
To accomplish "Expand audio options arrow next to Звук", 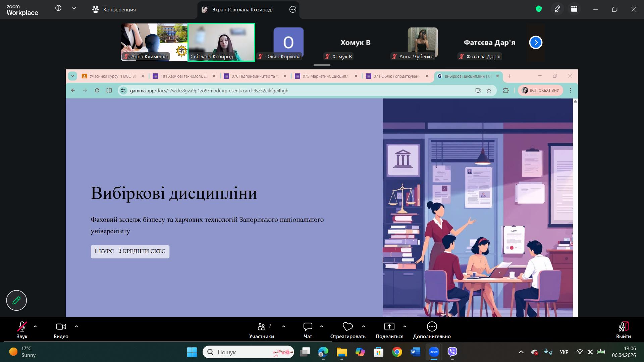I will 35,326.
